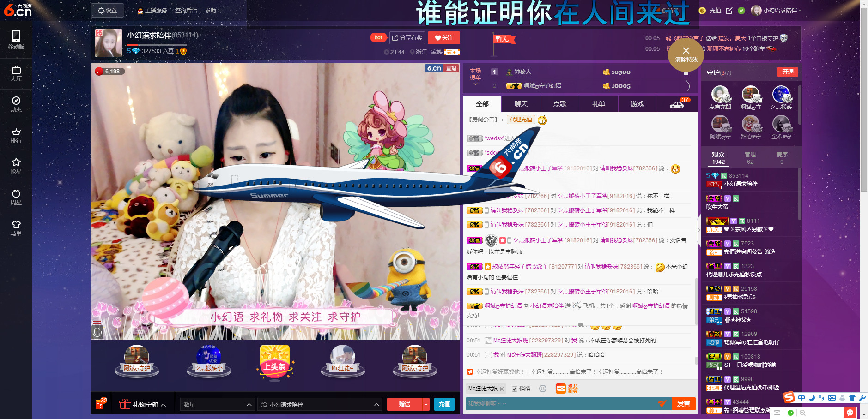The image size is (868, 419).
Task: Click blue 充值 button in gift bar
Action: point(444,404)
